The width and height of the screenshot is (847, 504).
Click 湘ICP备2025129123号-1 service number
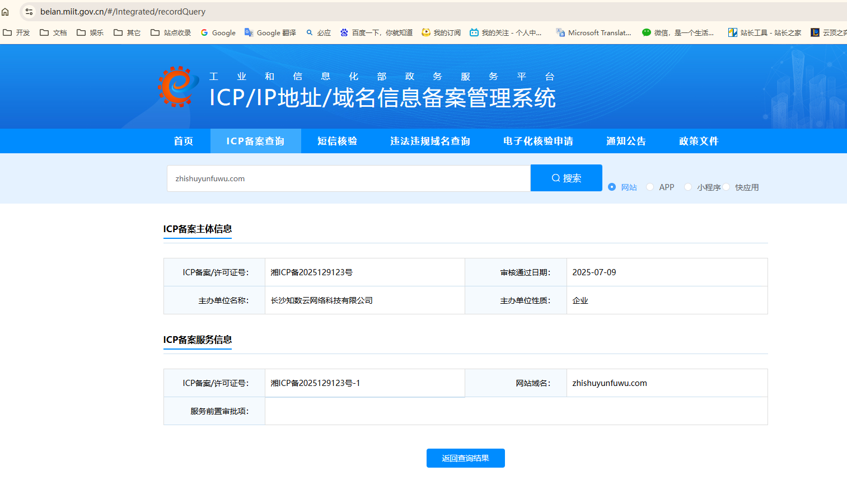tap(315, 383)
